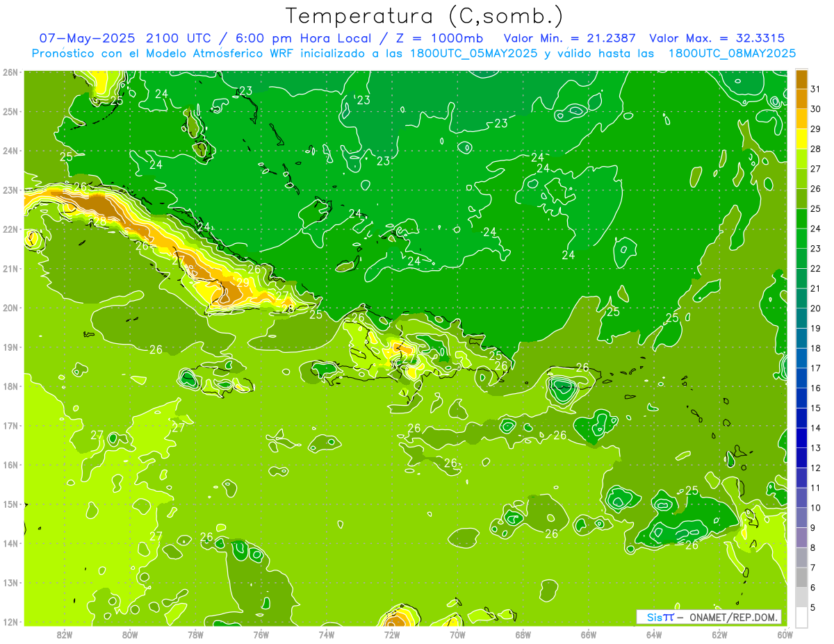Pick the green swatch between 24 and 25
Screen dimensions: 834x644
pos(801,218)
